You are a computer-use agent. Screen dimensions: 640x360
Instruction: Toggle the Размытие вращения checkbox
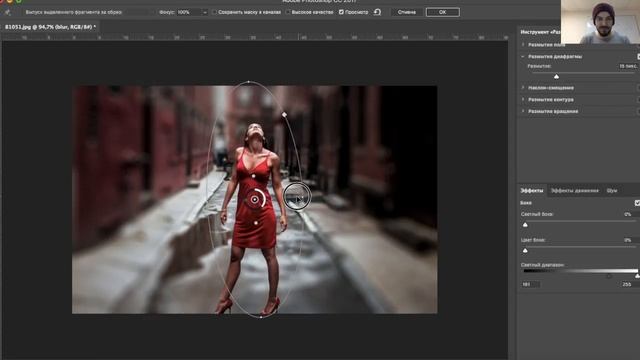point(638,111)
